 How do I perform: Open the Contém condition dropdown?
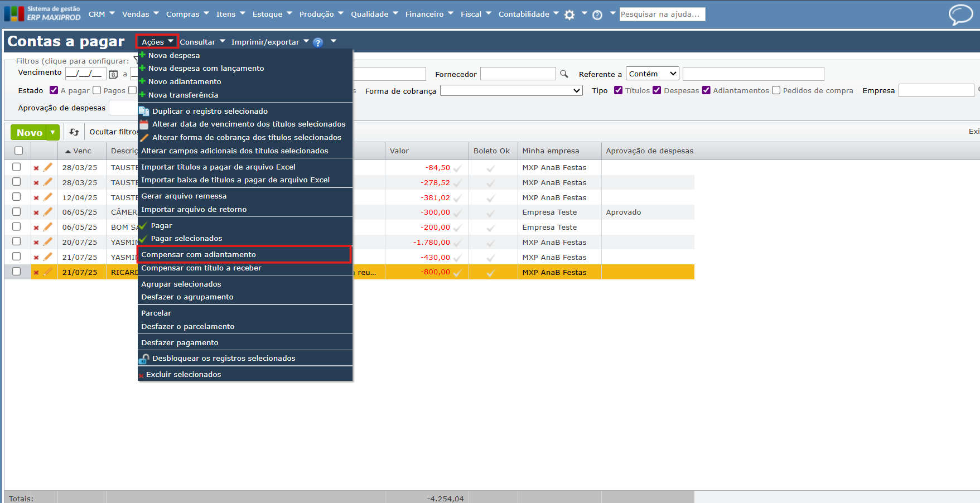coord(653,74)
